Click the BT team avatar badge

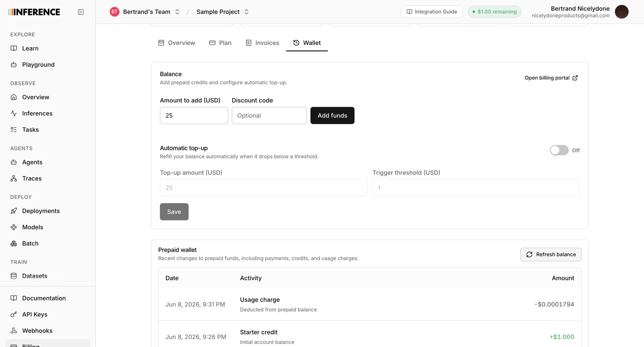pos(114,12)
